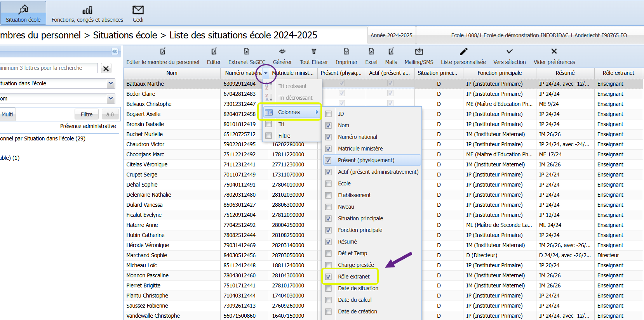
Task: Select the Situations école breadcrumb
Action: (x=125, y=35)
